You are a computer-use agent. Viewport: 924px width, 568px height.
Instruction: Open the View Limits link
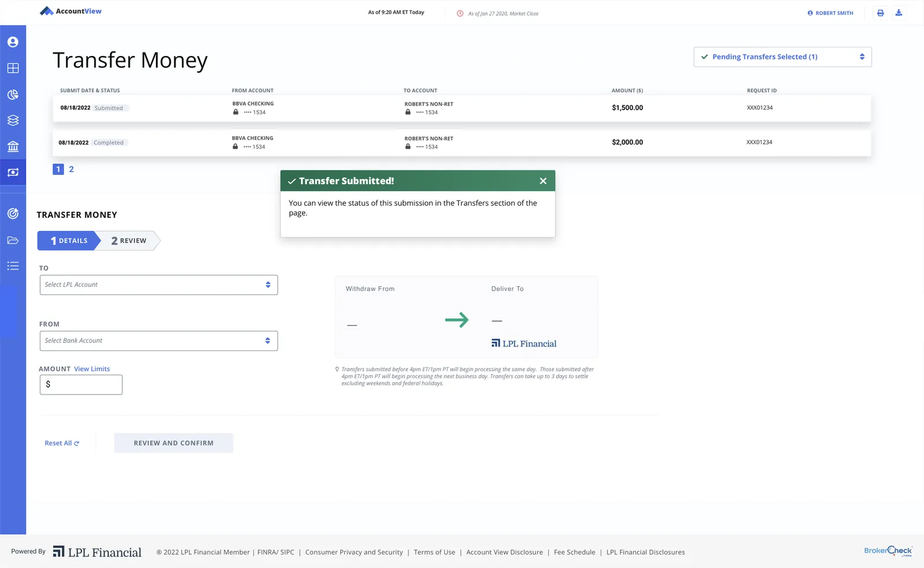click(92, 369)
